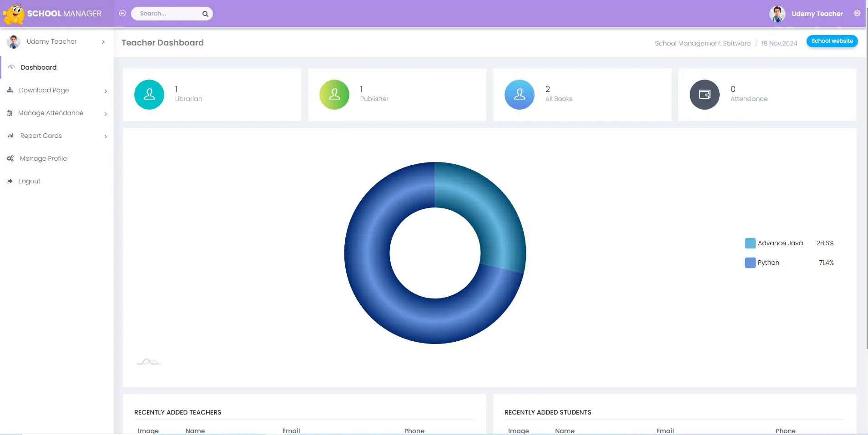868x435 pixels.
Task: Expand the Download Page submenu
Action: click(106, 91)
